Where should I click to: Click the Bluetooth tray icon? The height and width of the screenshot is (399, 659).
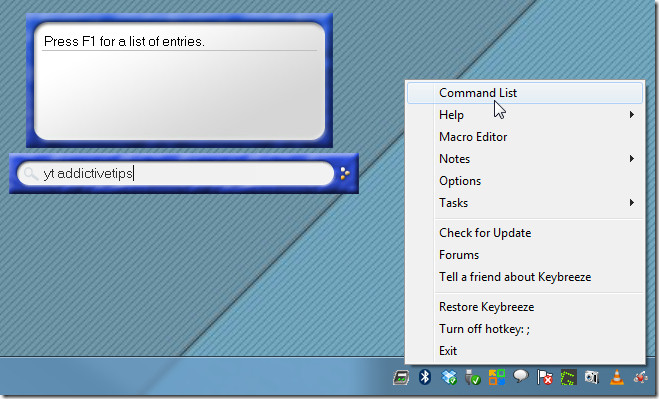[x=425, y=377]
